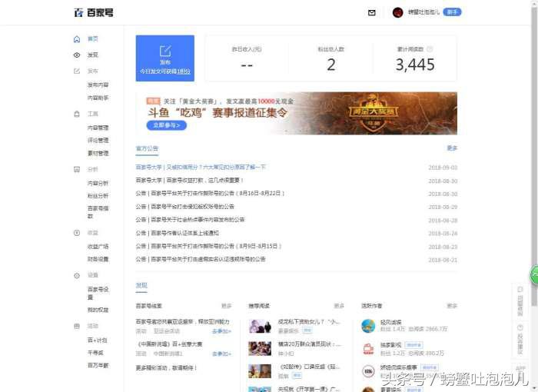Click the 分析 section icon in sidebar
The image size is (538, 392).
77,169
